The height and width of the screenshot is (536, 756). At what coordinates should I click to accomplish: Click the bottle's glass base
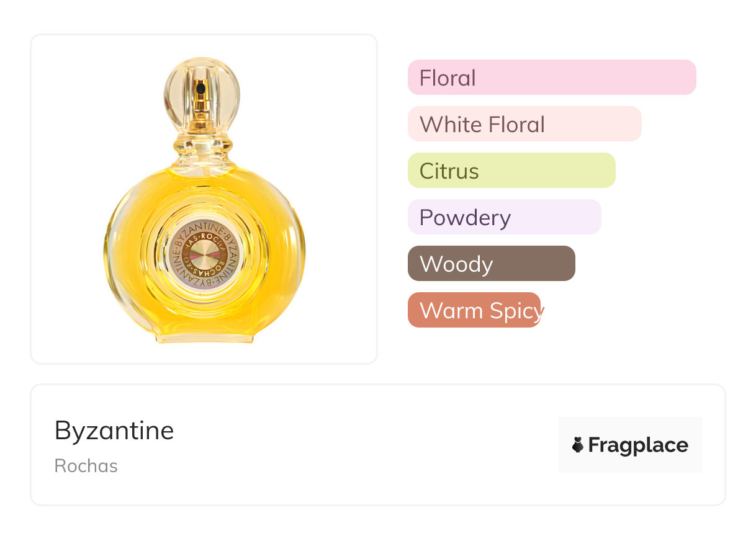click(204, 337)
